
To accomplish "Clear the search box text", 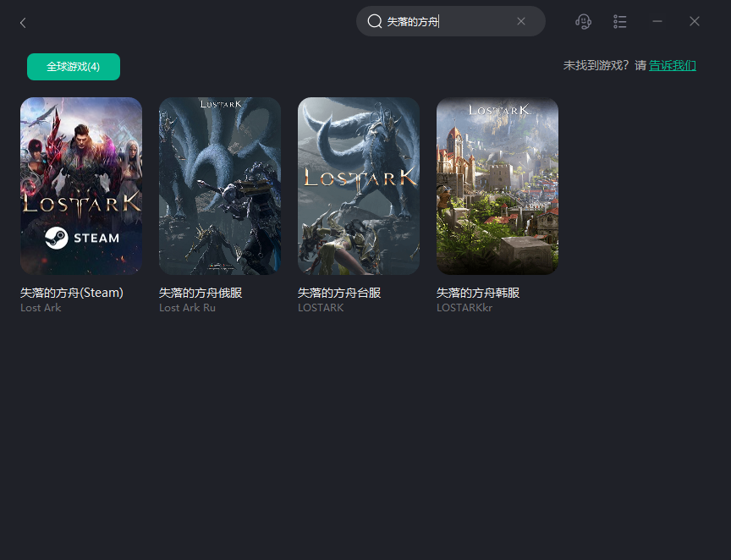I will pyautogui.click(x=521, y=21).
